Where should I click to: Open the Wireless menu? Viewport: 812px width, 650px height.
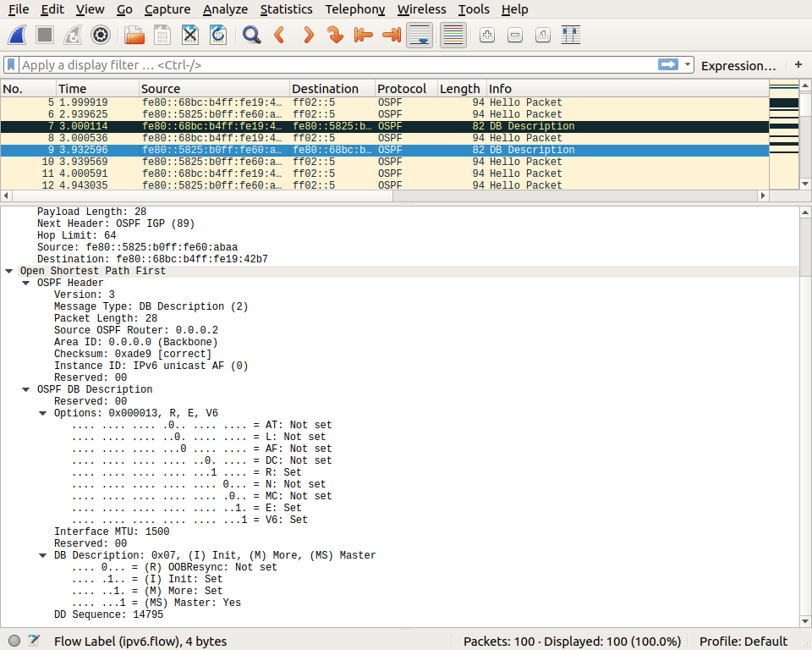(421, 9)
